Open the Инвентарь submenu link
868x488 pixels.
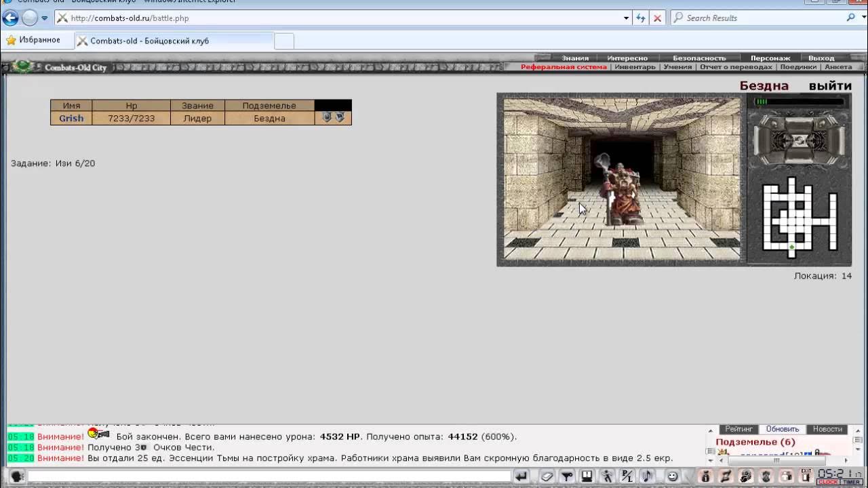pyautogui.click(x=635, y=67)
